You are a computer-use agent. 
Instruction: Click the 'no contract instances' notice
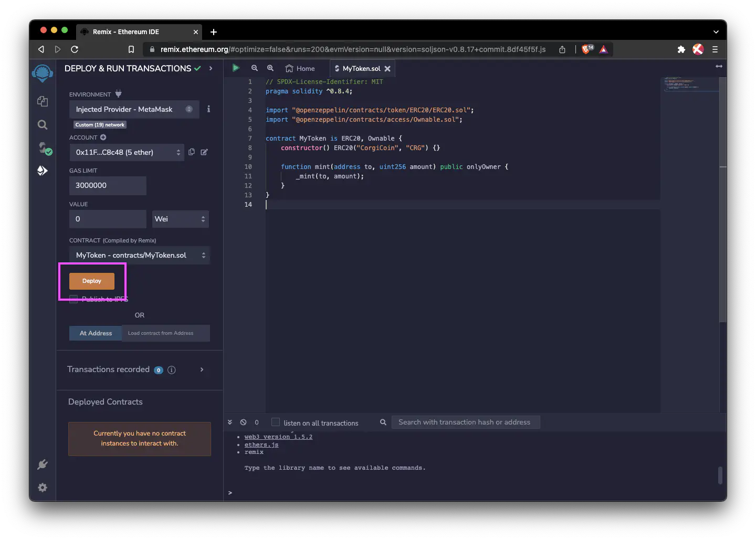(x=140, y=439)
